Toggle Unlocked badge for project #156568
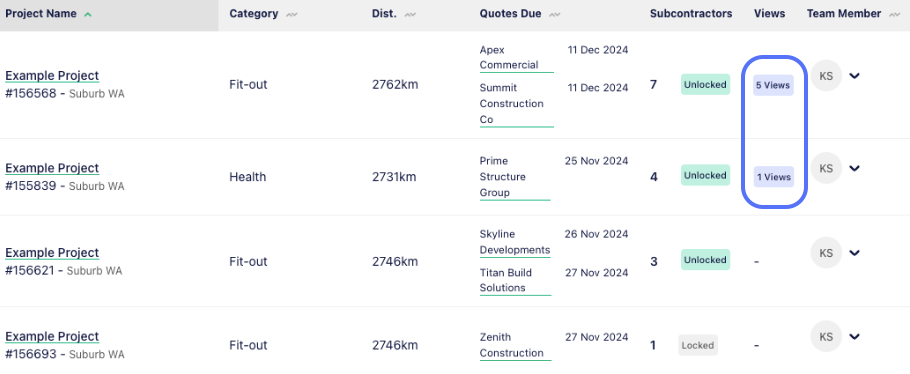This screenshot has height=374, width=910. click(x=705, y=85)
